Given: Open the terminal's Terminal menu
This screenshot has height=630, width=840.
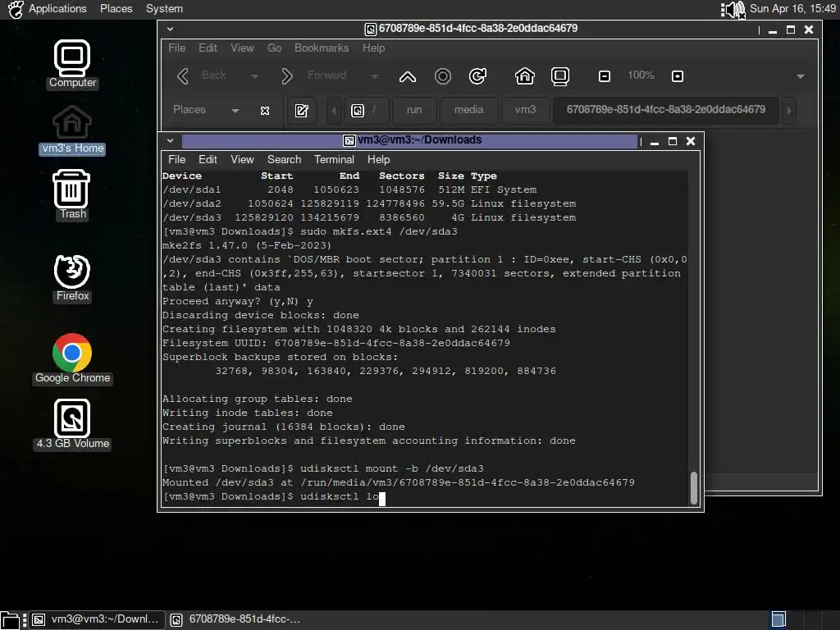Looking at the screenshot, I should [335, 160].
